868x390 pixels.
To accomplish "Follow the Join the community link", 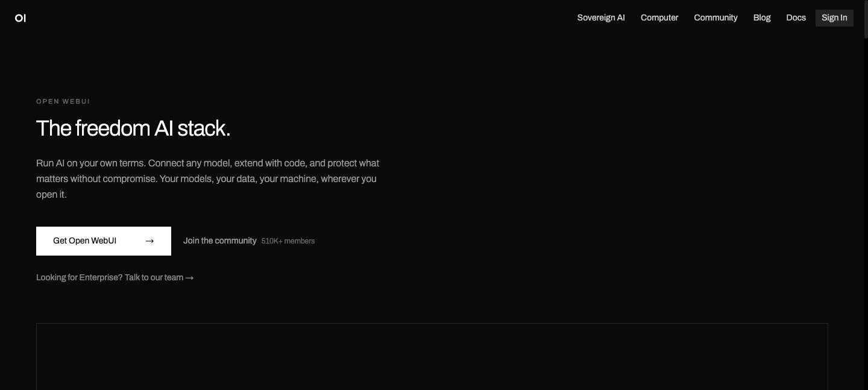I will [x=220, y=241].
